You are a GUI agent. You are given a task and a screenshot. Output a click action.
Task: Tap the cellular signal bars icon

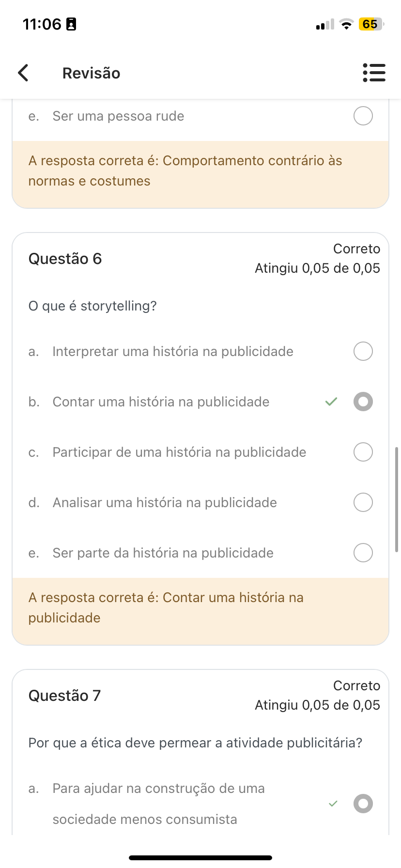324,25
